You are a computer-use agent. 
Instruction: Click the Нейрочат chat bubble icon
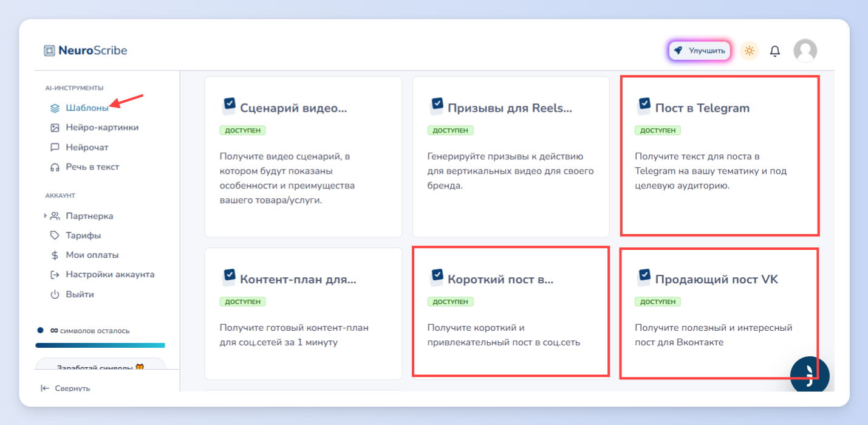pyautogui.click(x=55, y=147)
